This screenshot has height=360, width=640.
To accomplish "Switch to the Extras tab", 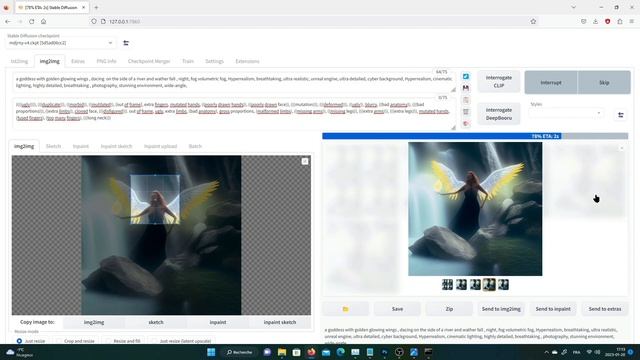I will click(x=78, y=61).
